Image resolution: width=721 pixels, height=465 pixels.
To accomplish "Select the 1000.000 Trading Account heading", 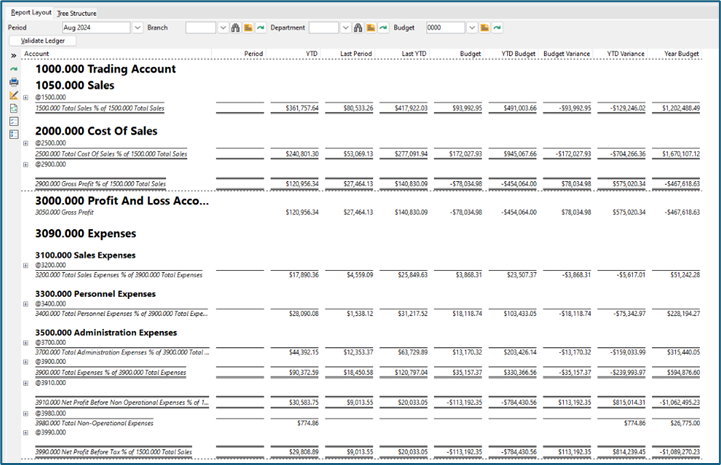I will pos(105,69).
